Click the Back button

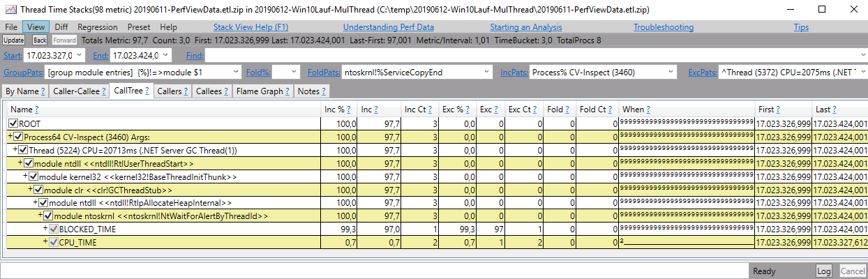tap(40, 40)
